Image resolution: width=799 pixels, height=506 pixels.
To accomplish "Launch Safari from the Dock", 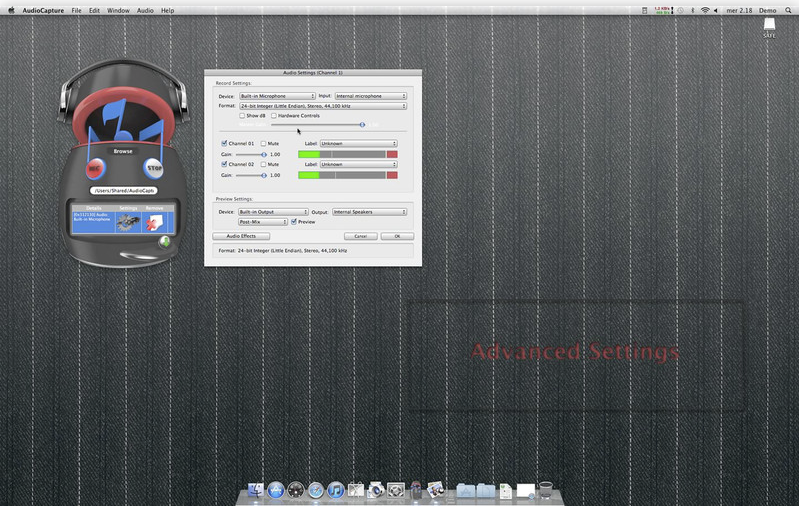I will [315, 490].
